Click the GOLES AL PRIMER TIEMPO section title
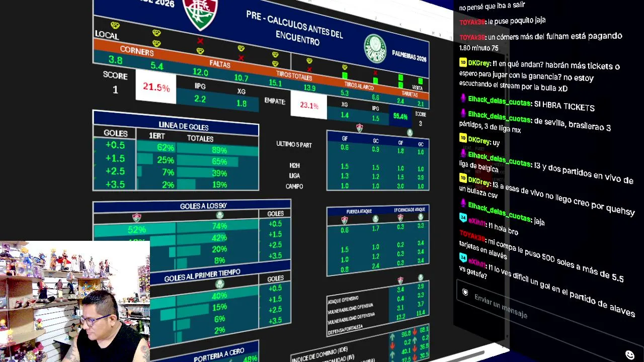Image resolution: width=644 pixels, height=362 pixels. [202, 275]
